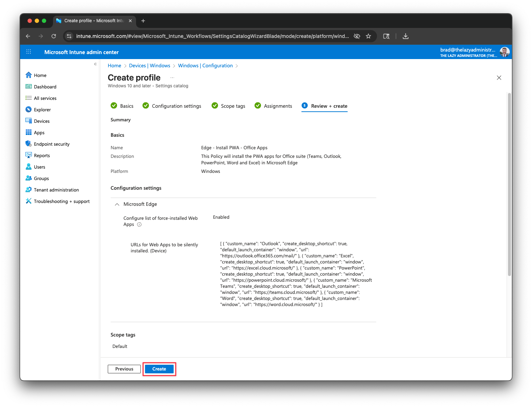Open Explorer compass icon

(x=29, y=110)
